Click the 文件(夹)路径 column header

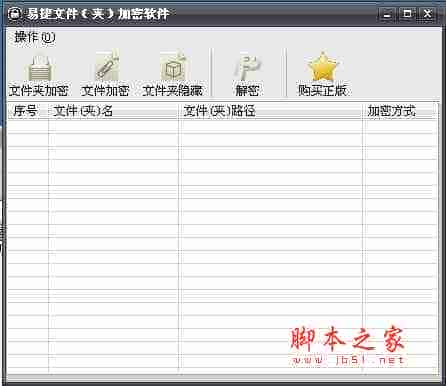click(270, 111)
